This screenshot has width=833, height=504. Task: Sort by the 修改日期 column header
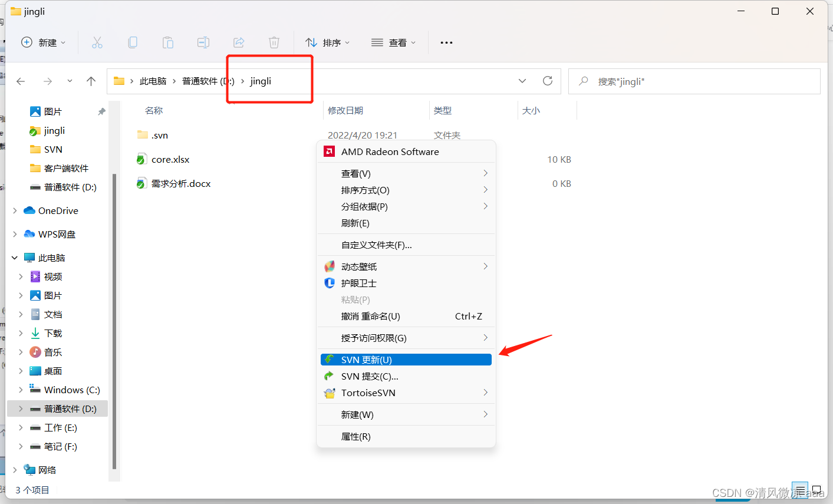345,110
